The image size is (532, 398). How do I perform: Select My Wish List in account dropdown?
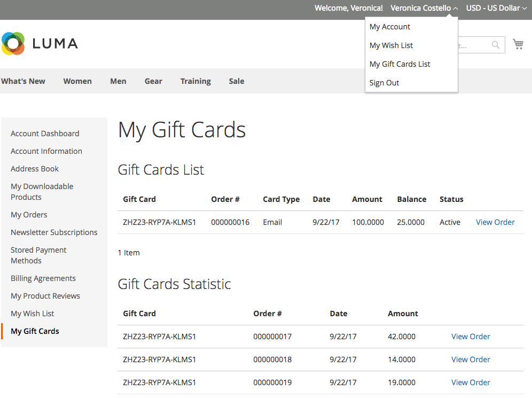[x=391, y=45]
